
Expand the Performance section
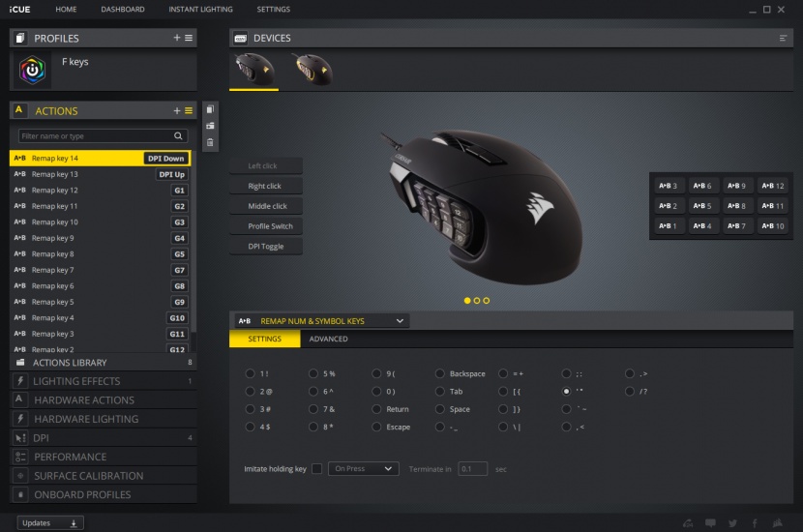[103, 457]
